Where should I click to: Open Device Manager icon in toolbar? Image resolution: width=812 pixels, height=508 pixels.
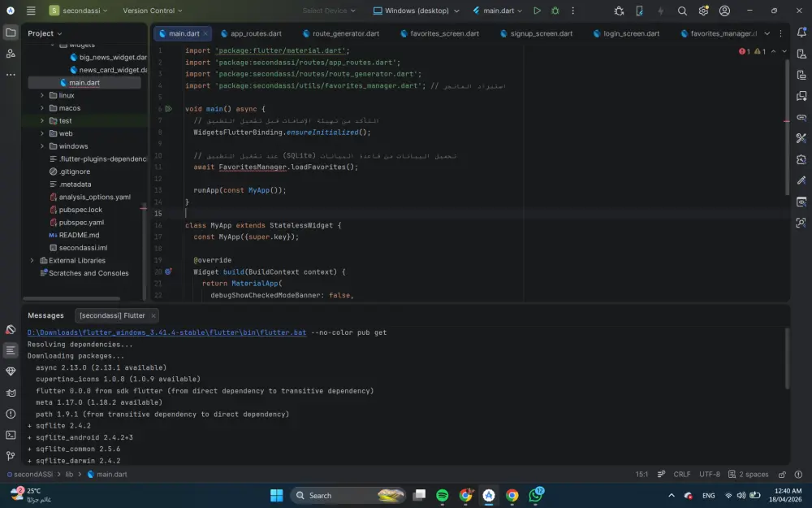coord(640,11)
